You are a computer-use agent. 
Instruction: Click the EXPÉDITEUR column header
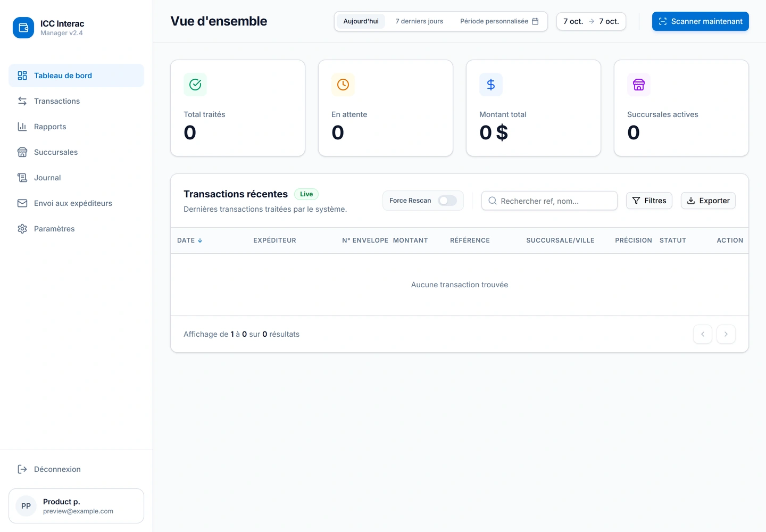pos(274,240)
